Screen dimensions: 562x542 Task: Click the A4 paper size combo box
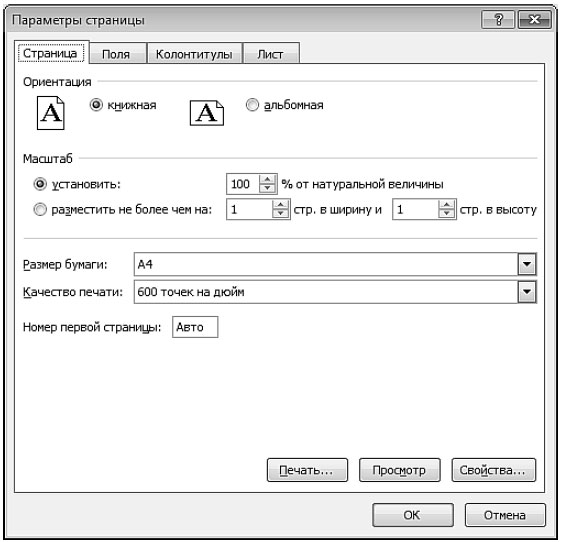tap(335, 264)
